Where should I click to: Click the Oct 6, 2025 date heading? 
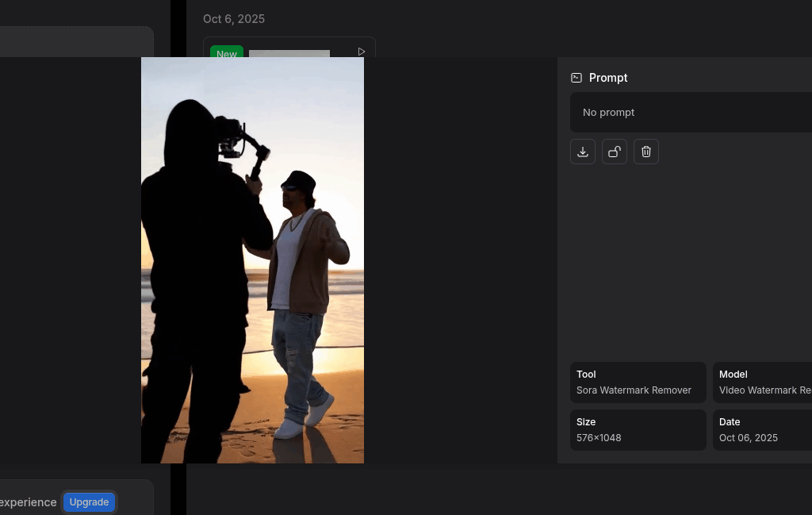click(234, 19)
